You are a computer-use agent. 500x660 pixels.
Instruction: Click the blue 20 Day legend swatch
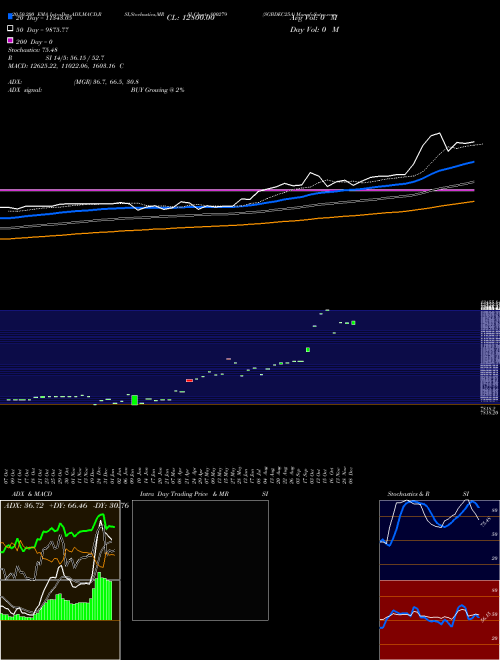(11, 17)
